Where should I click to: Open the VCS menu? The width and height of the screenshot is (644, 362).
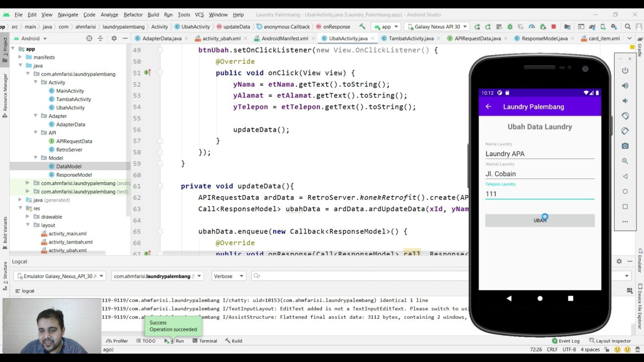pyautogui.click(x=199, y=14)
